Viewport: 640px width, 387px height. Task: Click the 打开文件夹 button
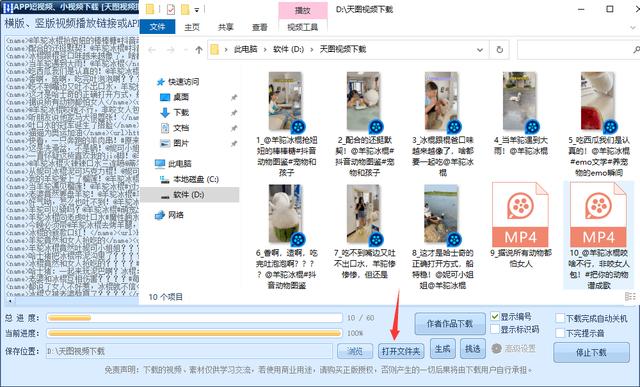(401, 351)
